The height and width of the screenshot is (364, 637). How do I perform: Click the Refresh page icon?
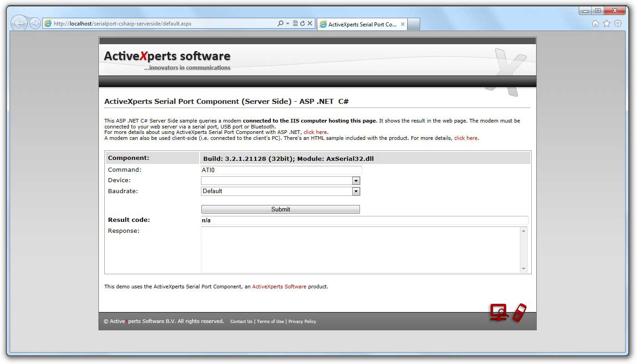point(302,24)
